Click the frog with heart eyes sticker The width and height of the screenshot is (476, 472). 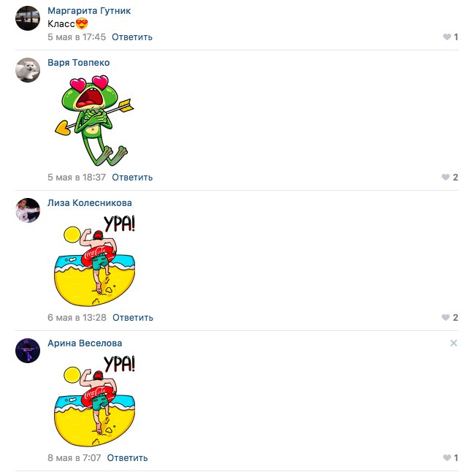point(94,121)
